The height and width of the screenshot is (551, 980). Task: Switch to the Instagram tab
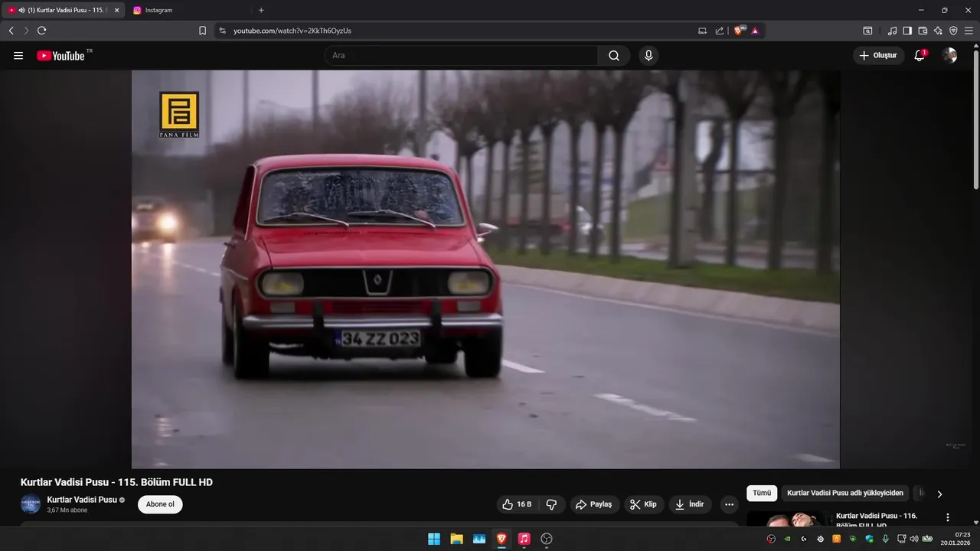pyautogui.click(x=188, y=10)
